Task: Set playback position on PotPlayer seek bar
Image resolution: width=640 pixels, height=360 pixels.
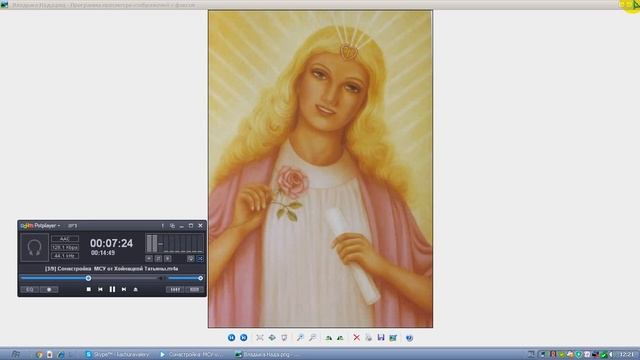Action: pyautogui.click(x=89, y=278)
